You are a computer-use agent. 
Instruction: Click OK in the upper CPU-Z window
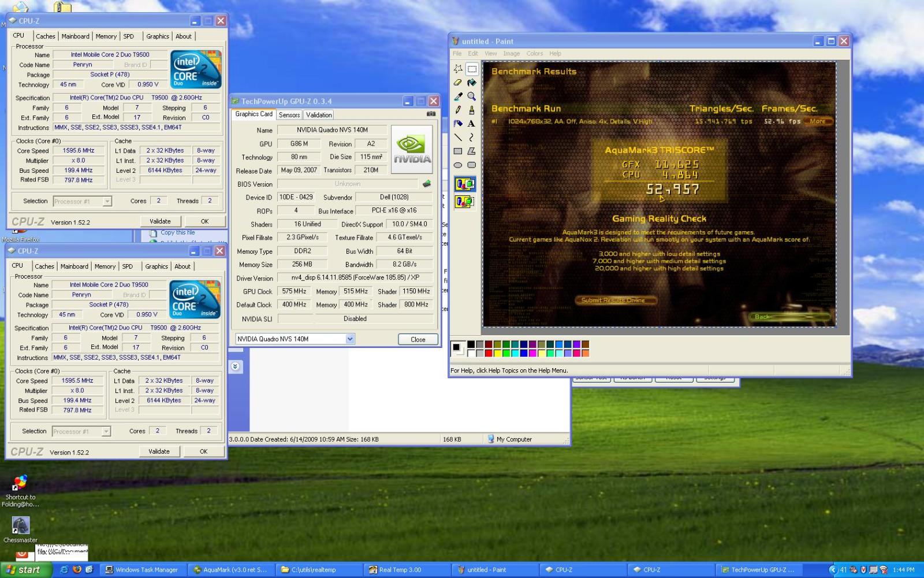(x=204, y=221)
